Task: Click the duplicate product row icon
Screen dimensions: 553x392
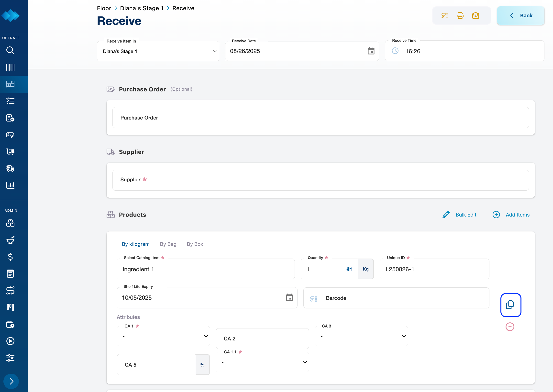Action: pos(510,305)
